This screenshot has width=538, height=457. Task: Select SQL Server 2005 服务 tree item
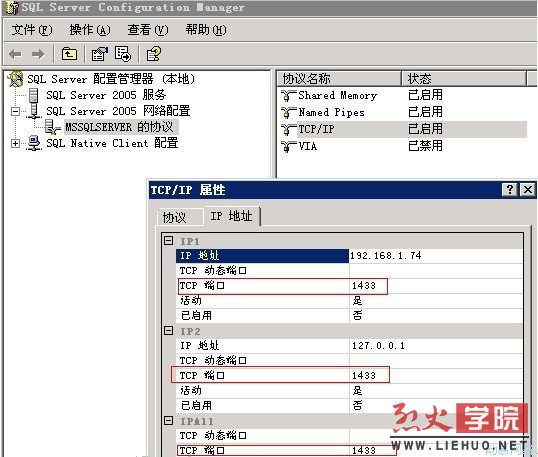(x=106, y=95)
